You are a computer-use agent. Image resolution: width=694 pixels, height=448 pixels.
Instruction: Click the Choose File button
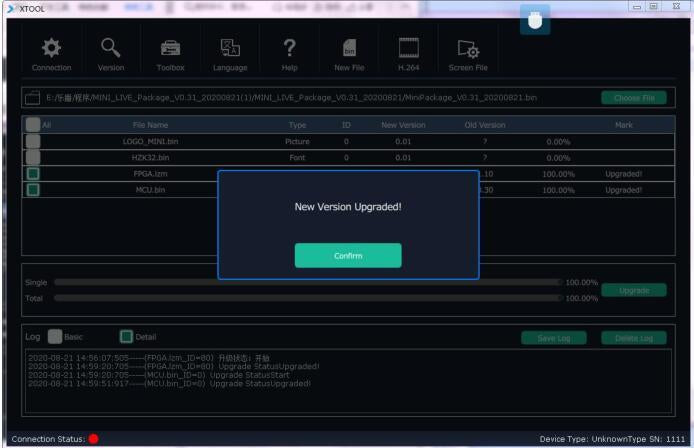(x=634, y=97)
